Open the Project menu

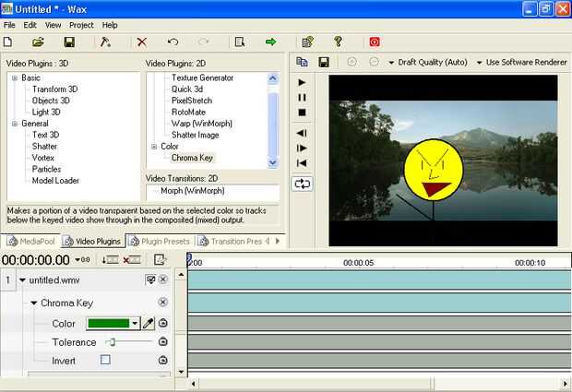(81, 25)
